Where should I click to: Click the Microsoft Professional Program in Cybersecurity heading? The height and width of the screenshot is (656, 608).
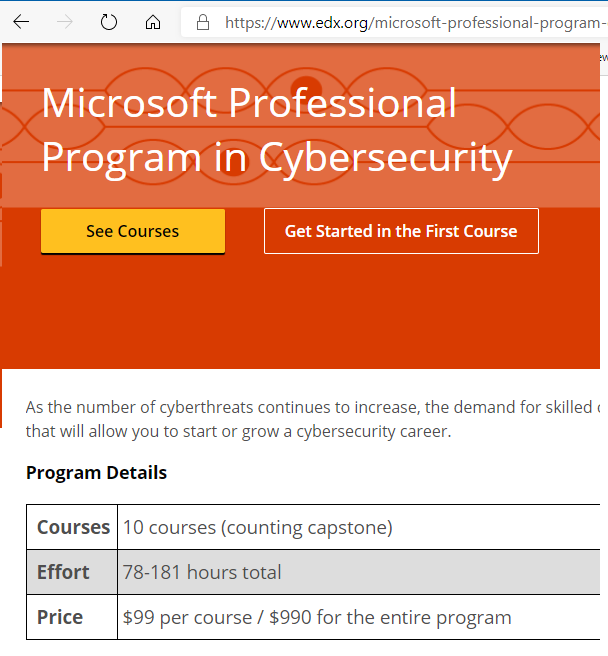(277, 130)
